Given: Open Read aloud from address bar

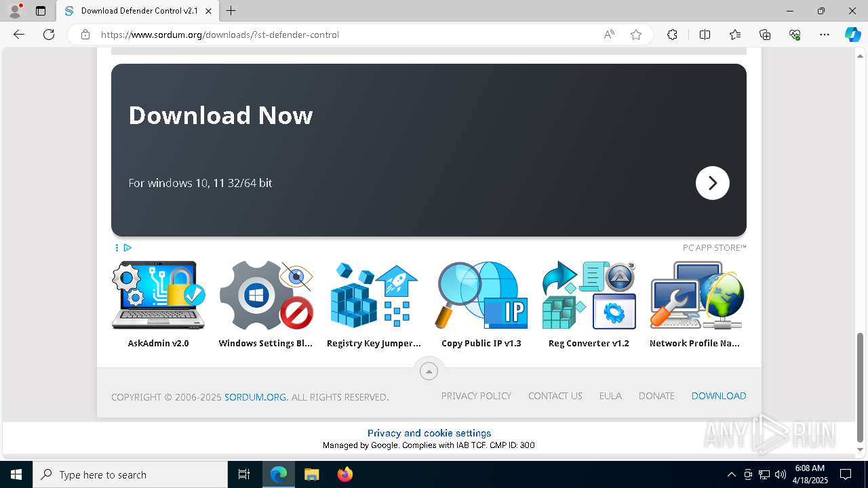Looking at the screenshot, I should click(x=609, y=35).
